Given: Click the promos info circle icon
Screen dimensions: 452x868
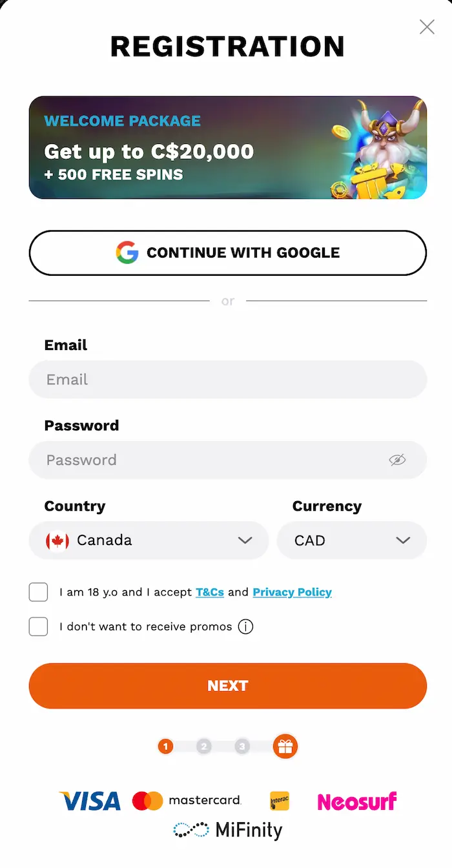Looking at the screenshot, I should tap(245, 626).
